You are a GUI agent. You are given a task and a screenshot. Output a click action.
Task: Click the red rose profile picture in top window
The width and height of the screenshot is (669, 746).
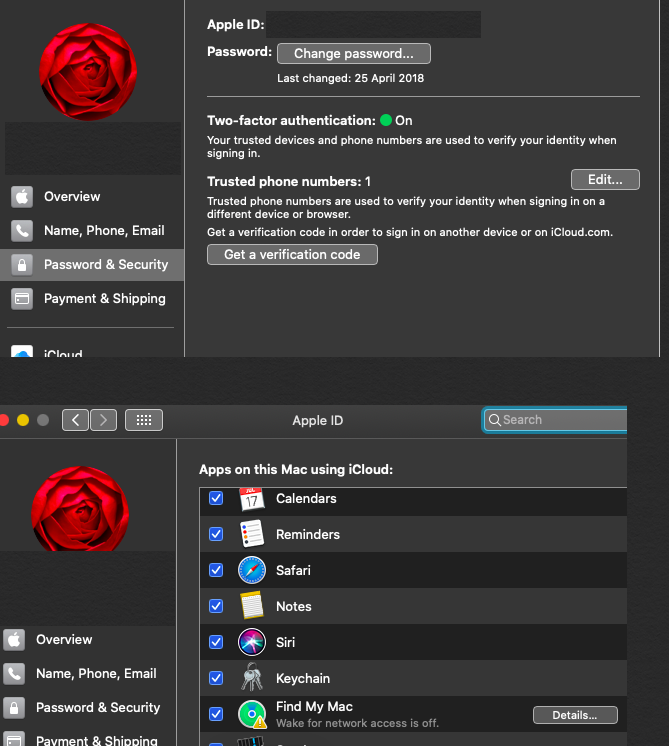click(88, 72)
